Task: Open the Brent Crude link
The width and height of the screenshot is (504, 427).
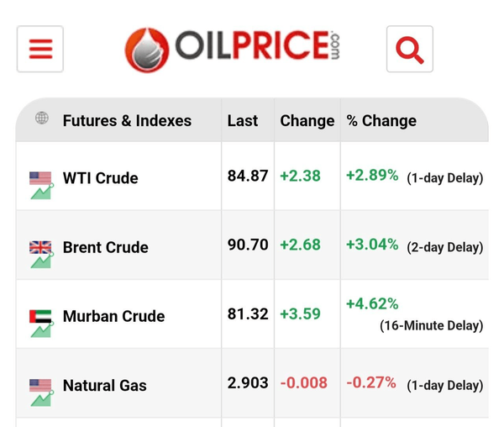Action: pyautogui.click(x=106, y=247)
